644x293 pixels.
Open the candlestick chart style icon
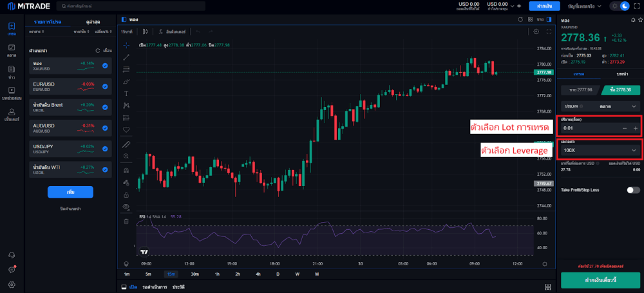[146, 31]
